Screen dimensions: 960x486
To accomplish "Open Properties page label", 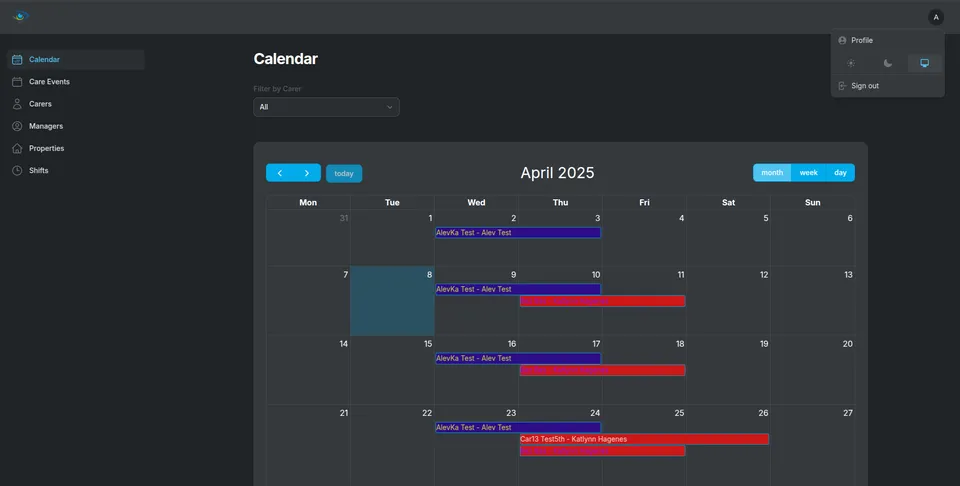I will [x=47, y=148].
